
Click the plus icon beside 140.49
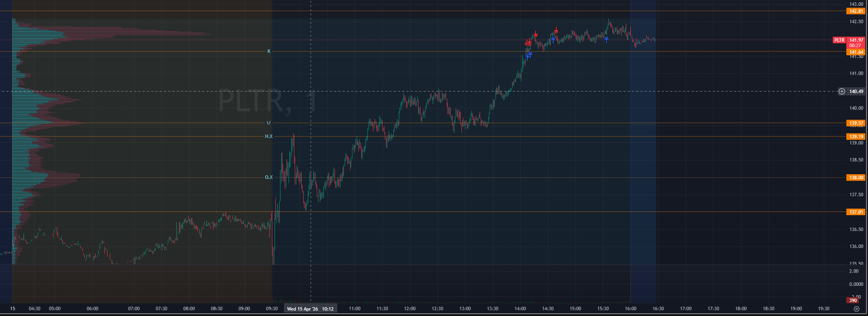(842, 92)
